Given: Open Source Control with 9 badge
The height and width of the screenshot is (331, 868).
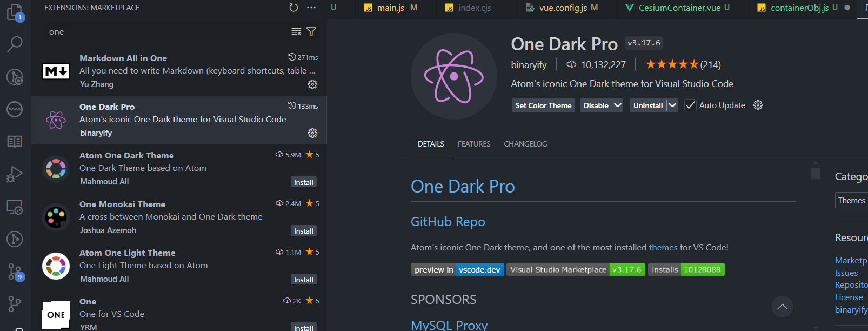Looking at the screenshot, I should coord(15,272).
